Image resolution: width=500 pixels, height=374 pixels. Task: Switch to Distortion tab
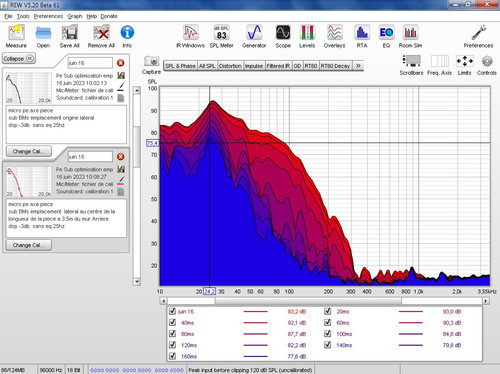click(230, 66)
